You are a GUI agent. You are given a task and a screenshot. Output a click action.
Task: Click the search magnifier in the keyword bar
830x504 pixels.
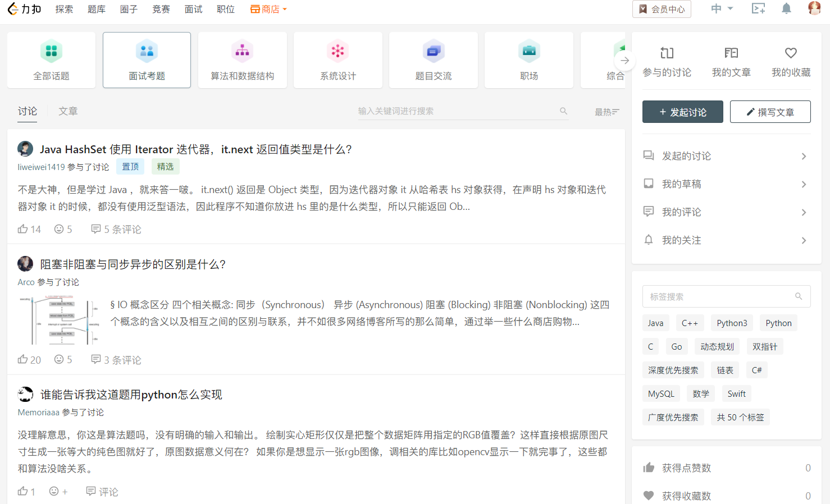tap(563, 111)
